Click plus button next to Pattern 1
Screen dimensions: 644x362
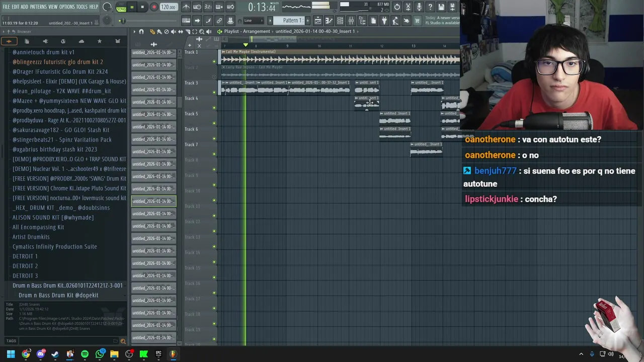click(307, 21)
